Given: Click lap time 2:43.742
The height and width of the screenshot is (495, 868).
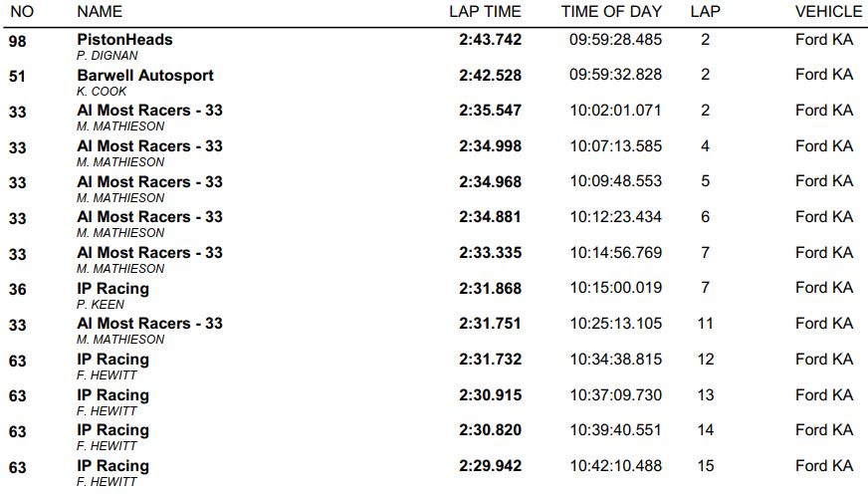Looking at the screenshot, I should coord(490,39).
